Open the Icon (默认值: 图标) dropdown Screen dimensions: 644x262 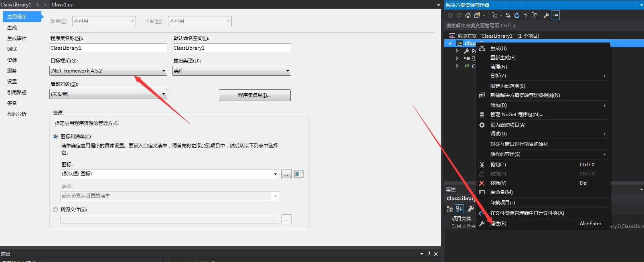170,174
